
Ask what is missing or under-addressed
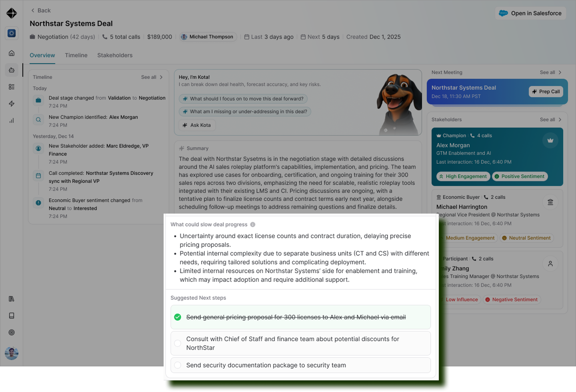click(x=245, y=112)
